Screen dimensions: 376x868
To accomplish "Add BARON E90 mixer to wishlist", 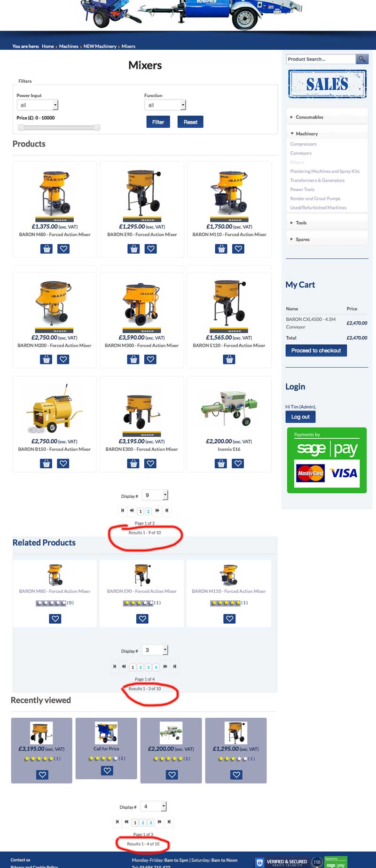I will pos(150,248).
